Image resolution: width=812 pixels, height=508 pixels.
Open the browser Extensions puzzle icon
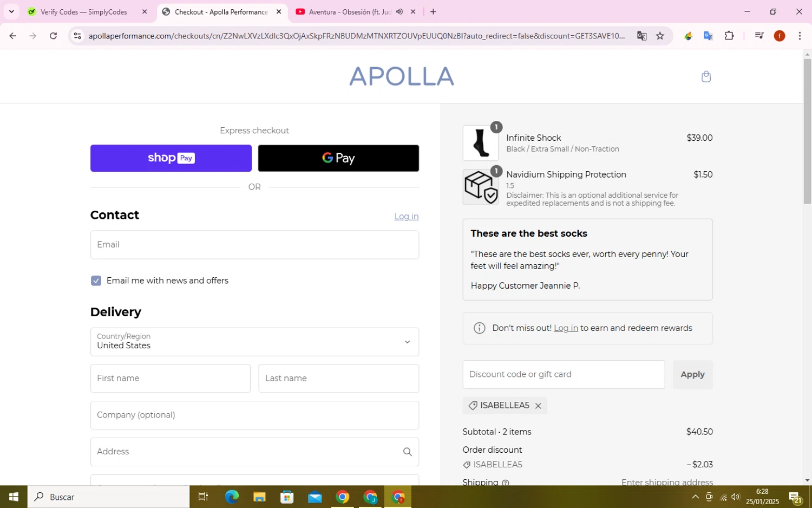click(x=729, y=36)
